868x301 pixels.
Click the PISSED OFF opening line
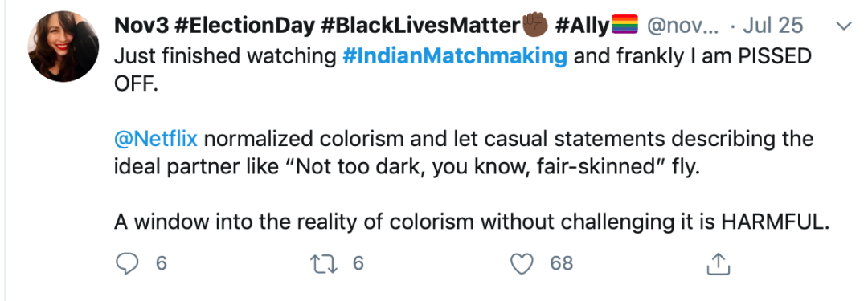click(463, 71)
